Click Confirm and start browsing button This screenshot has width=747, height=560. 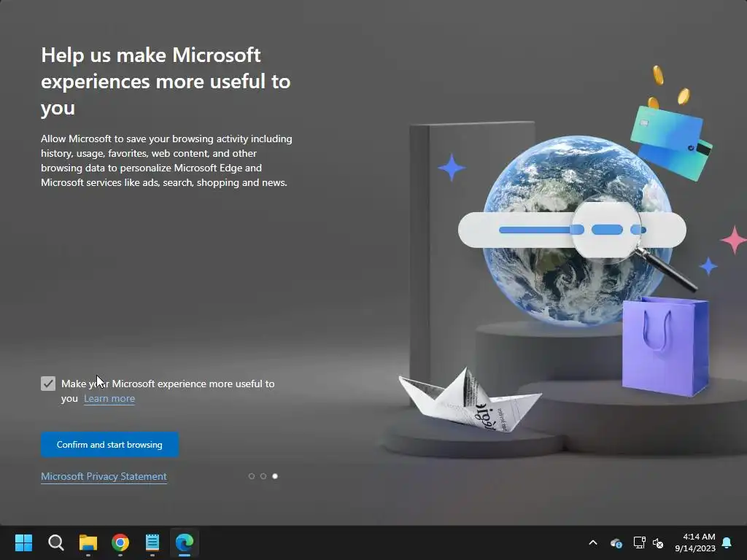(x=109, y=444)
